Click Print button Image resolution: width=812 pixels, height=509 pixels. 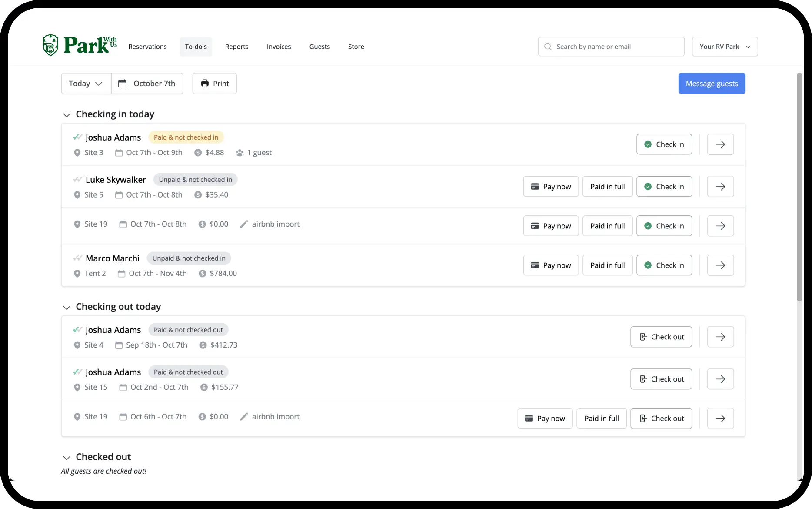215,84
